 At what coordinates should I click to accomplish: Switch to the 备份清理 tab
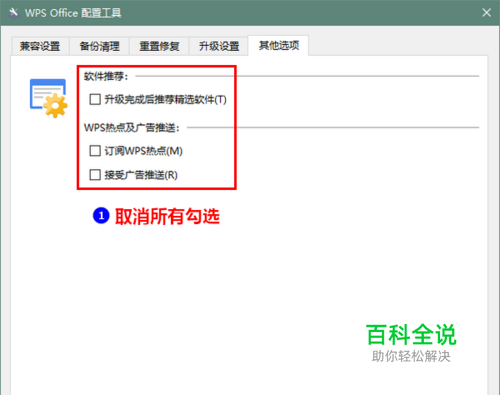click(99, 46)
